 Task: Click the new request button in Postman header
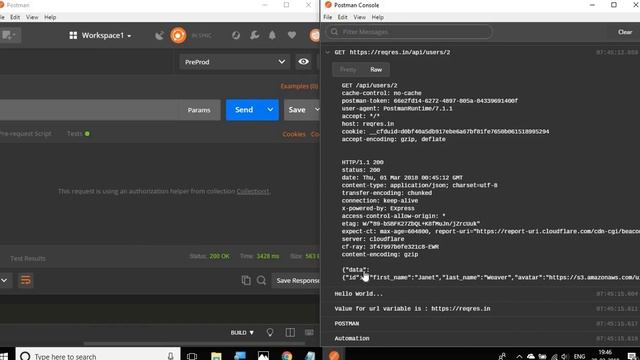coord(8,36)
